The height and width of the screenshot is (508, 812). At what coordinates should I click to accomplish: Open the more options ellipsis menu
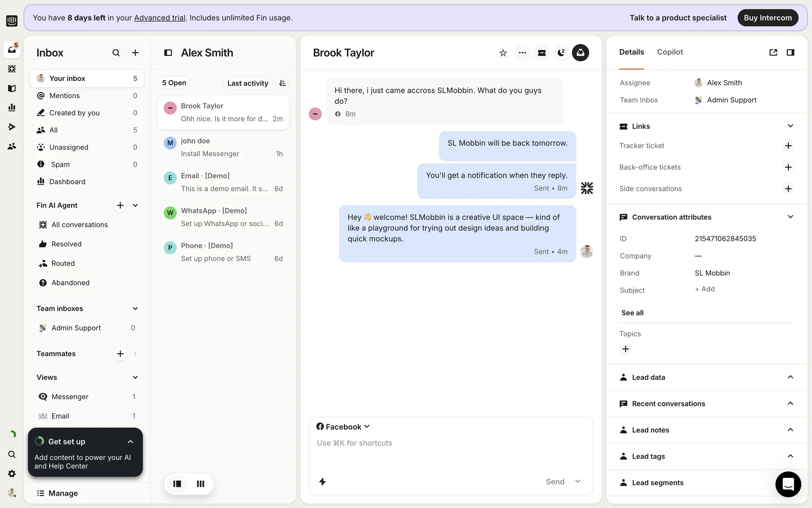pyautogui.click(x=522, y=53)
